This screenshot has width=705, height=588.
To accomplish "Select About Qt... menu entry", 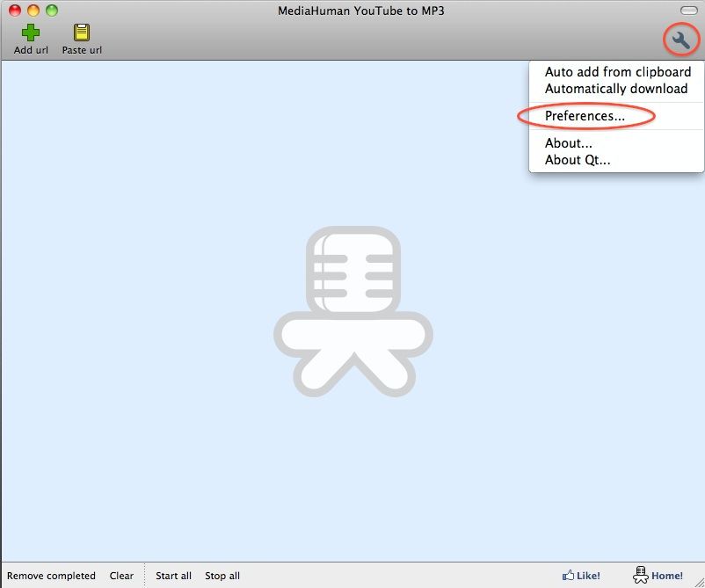I will [x=578, y=160].
